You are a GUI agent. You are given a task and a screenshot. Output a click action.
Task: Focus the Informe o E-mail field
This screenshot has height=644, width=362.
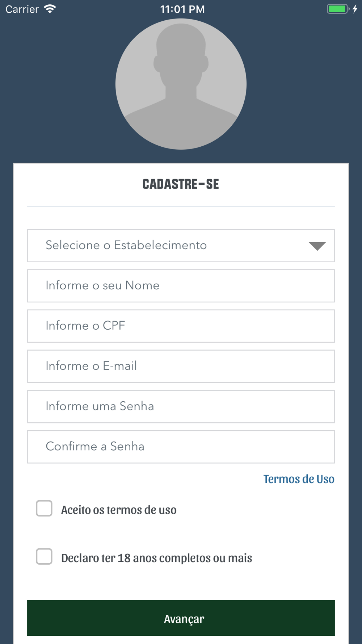[181, 366]
